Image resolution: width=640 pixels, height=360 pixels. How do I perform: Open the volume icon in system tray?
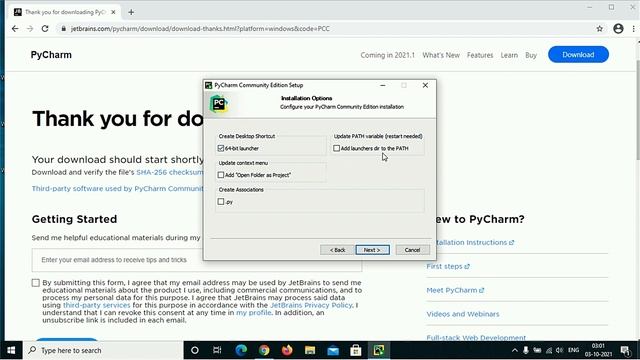[560, 350]
